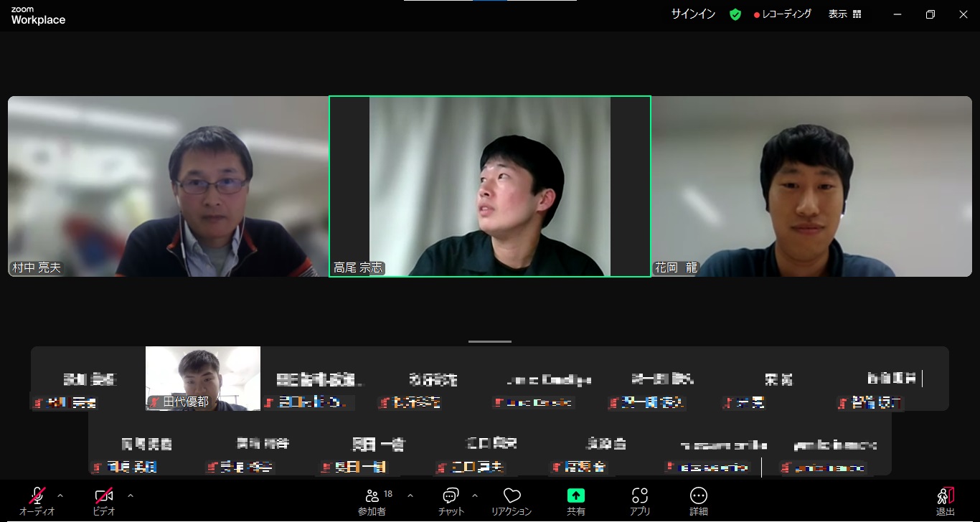Click the green 共有 share screen icon
This screenshot has height=522, width=980.
pos(575,496)
